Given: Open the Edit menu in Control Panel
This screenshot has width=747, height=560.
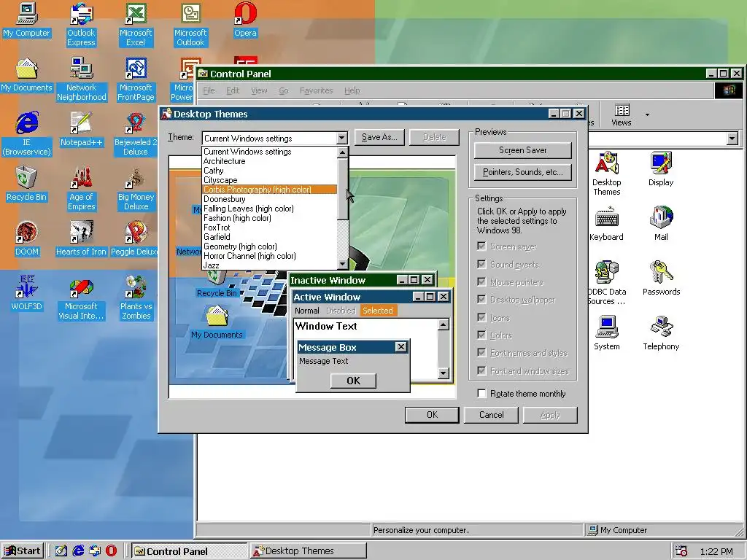Looking at the screenshot, I should (233, 90).
